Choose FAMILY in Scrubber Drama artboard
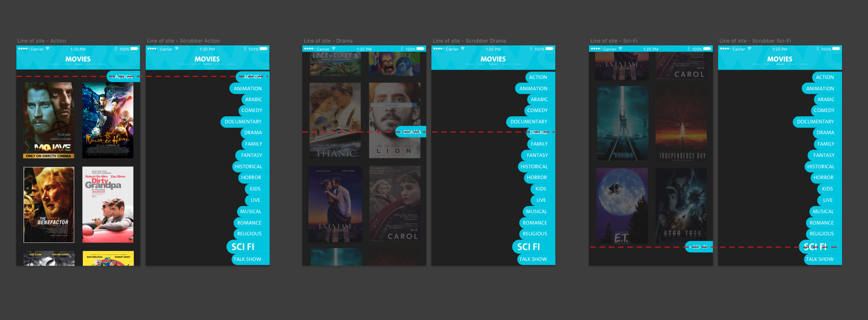 coord(541,144)
